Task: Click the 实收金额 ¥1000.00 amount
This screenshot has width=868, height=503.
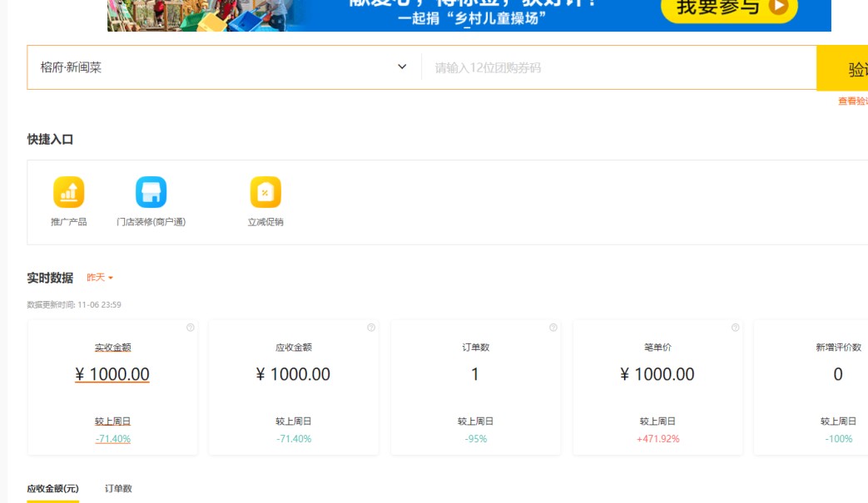Action: [x=112, y=374]
